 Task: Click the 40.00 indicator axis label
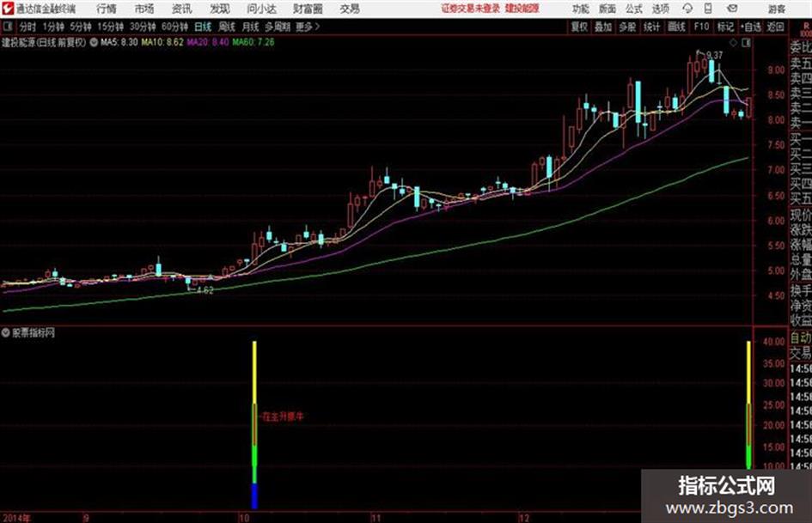tap(773, 342)
